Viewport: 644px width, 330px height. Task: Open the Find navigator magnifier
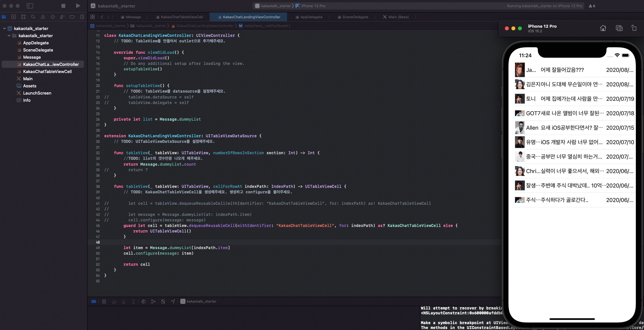(x=33, y=17)
